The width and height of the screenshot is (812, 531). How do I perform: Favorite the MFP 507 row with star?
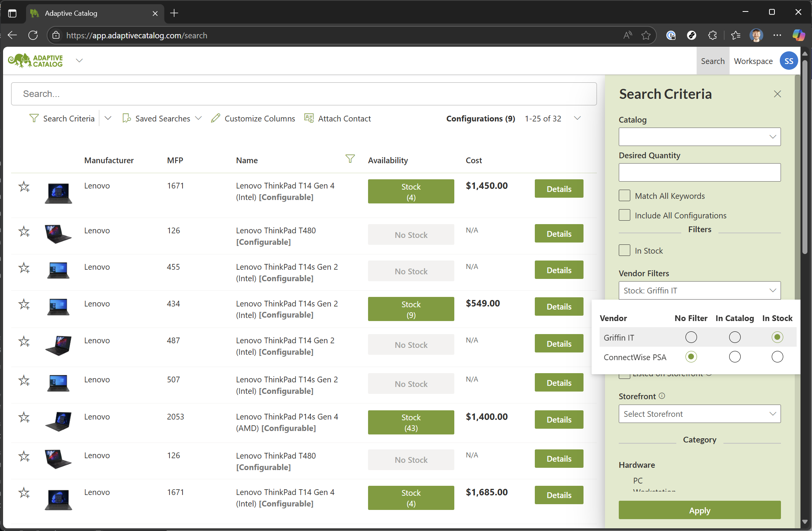point(24,380)
